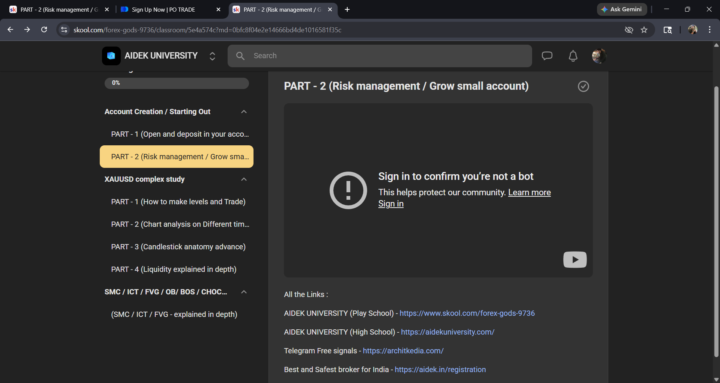
Task: Open the aidekuniversity.com link
Action: coord(447,332)
